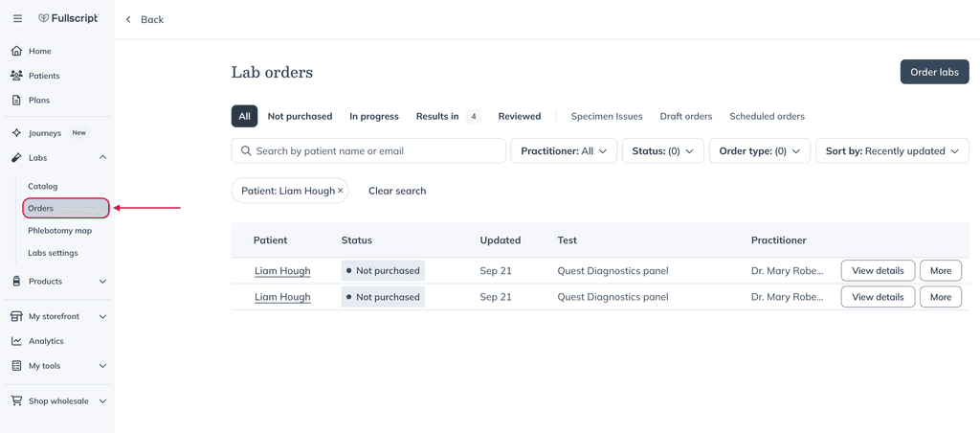This screenshot has width=980, height=433.
Task: Open the hamburger menu icon
Action: click(17, 19)
